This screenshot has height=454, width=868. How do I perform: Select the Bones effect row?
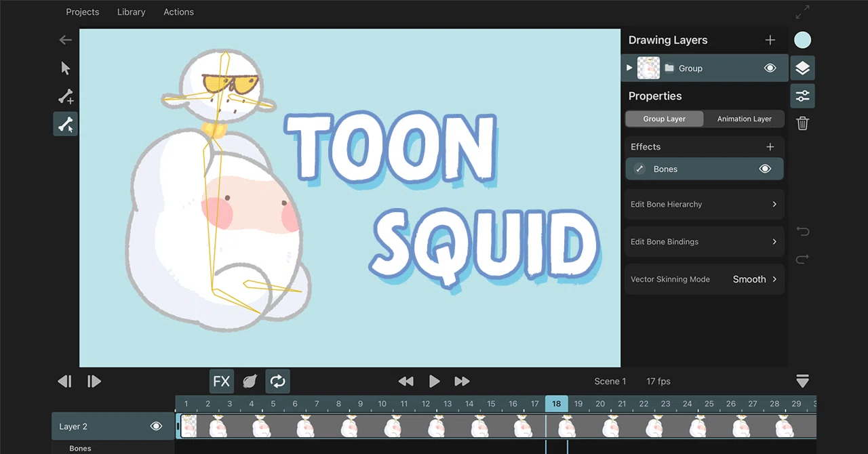pyautogui.click(x=705, y=169)
